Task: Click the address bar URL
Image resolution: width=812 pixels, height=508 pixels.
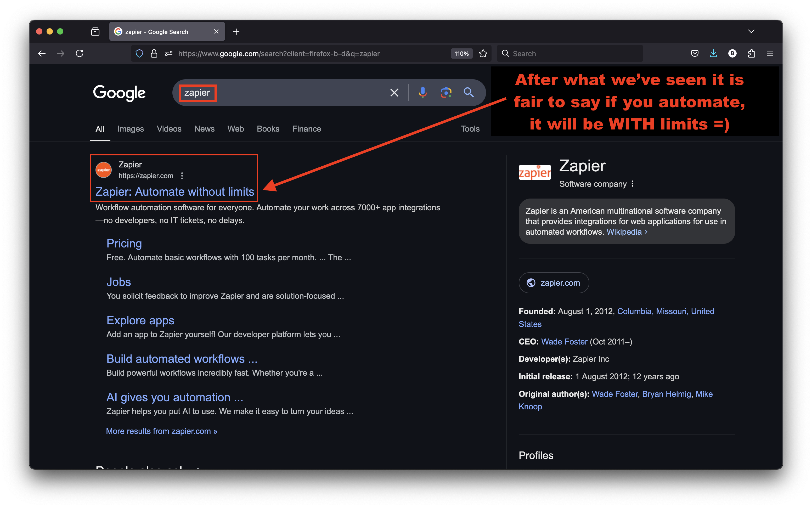Action: 279,53
